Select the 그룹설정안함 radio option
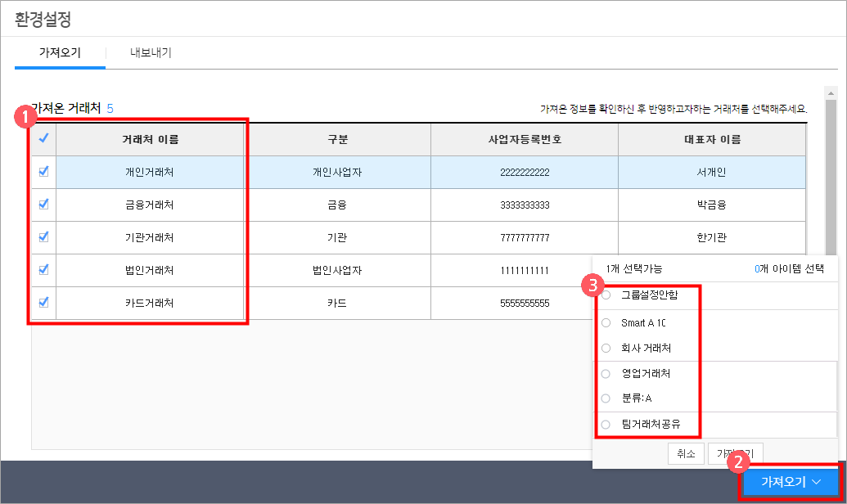Screen dimensions: 847x504 click(x=606, y=295)
